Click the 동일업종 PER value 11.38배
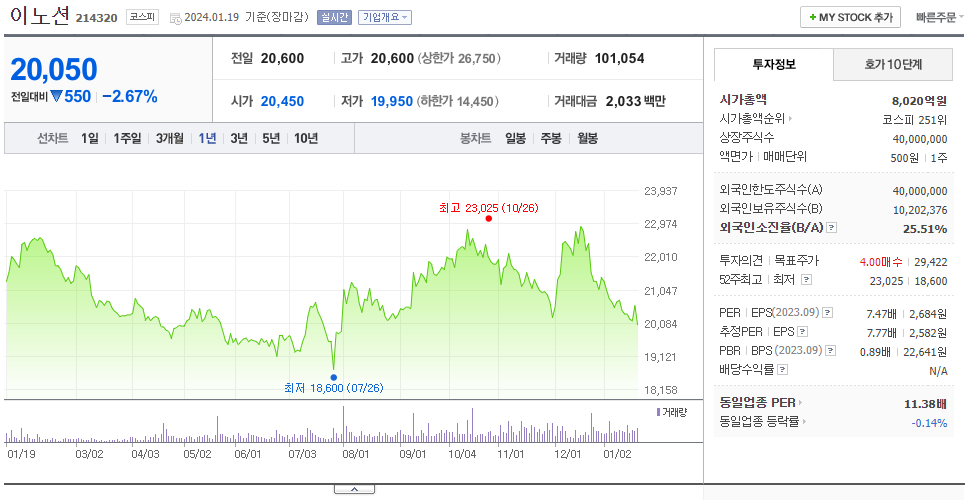The image size is (968, 500). 925,404
